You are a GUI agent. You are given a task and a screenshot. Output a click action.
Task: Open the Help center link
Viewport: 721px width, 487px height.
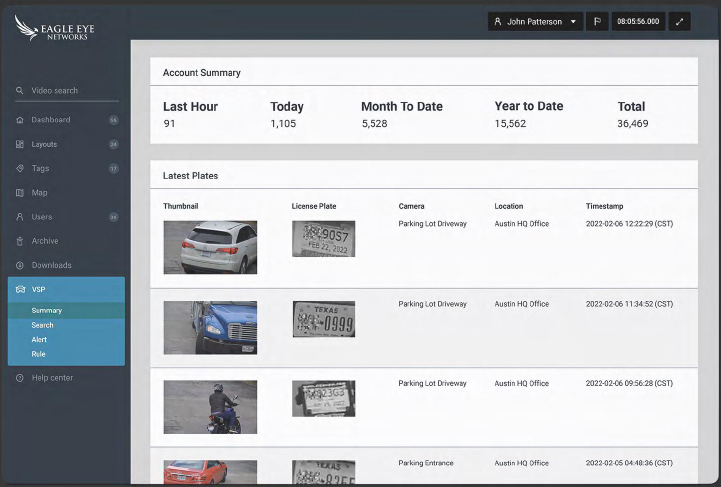click(52, 378)
